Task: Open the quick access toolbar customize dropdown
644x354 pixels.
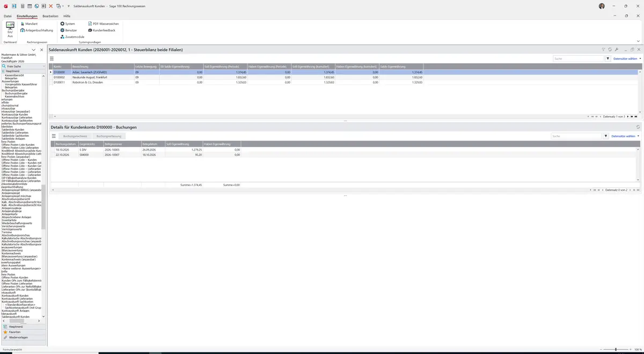Action: coord(69,5)
